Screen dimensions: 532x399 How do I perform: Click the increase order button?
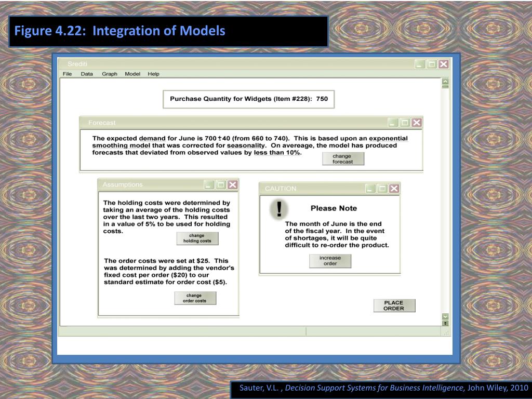coord(330,261)
